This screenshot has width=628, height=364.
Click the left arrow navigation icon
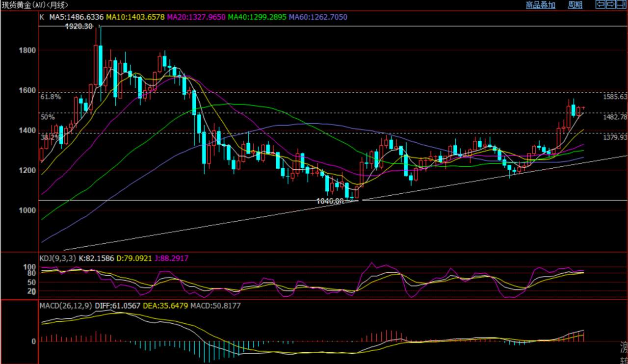point(600,4)
